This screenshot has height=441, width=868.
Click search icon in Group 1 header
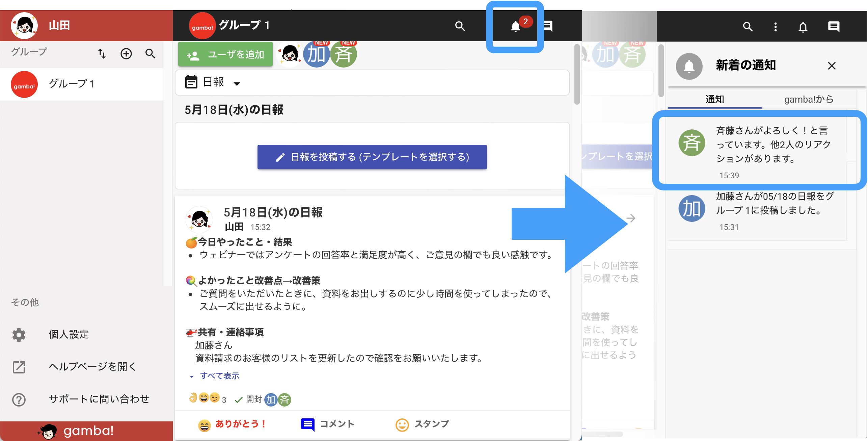click(x=460, y=26)
